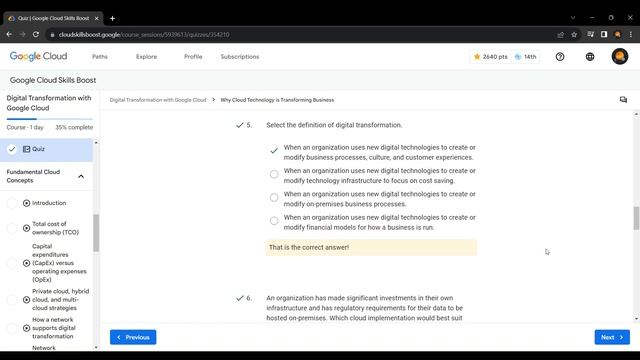The width and height of the screenshot is (640, 360).
Task: Click the site lock icon in address bar
Action: pyautogui.click(x=52, y=35)
